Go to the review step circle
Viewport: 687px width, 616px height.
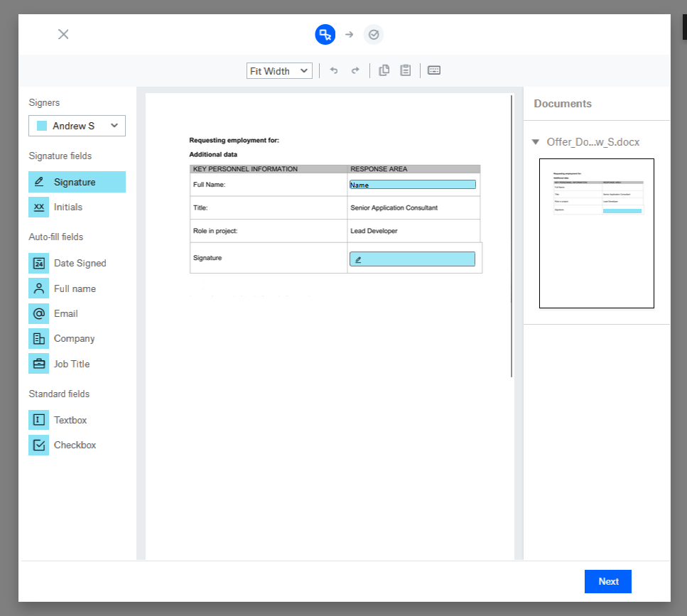pyautogui.click(x=374, y=34)
